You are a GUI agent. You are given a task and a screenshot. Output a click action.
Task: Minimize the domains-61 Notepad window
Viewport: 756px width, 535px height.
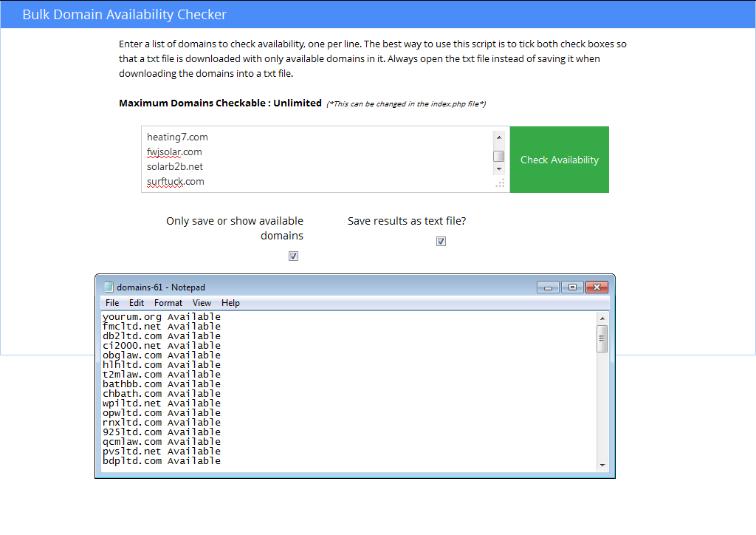point(548,287)
